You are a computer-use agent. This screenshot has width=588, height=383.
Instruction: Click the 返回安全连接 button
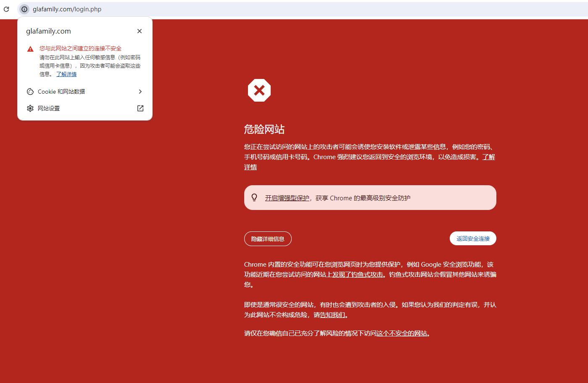tap(473, 239)
